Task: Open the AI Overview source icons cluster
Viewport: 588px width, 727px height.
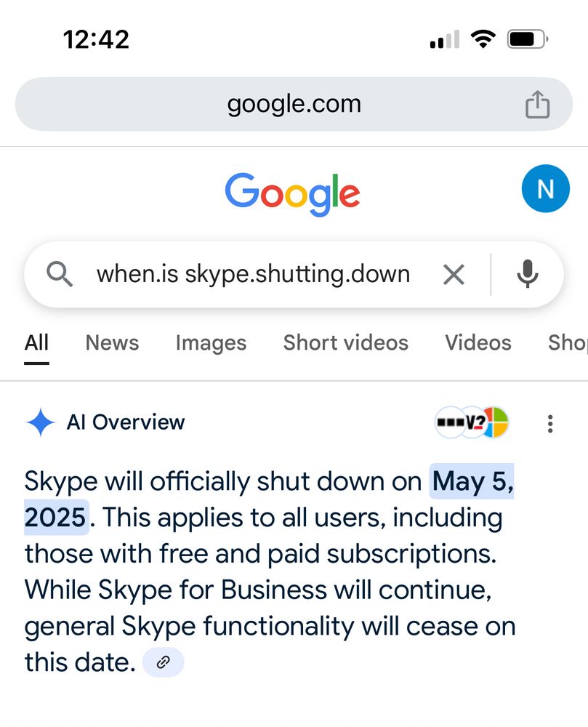Action: pos(472,422)
